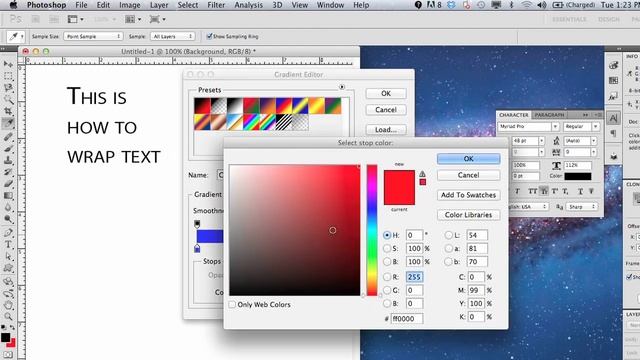Select the History Brush tool
Screen dimensions: 640x360
8,172
